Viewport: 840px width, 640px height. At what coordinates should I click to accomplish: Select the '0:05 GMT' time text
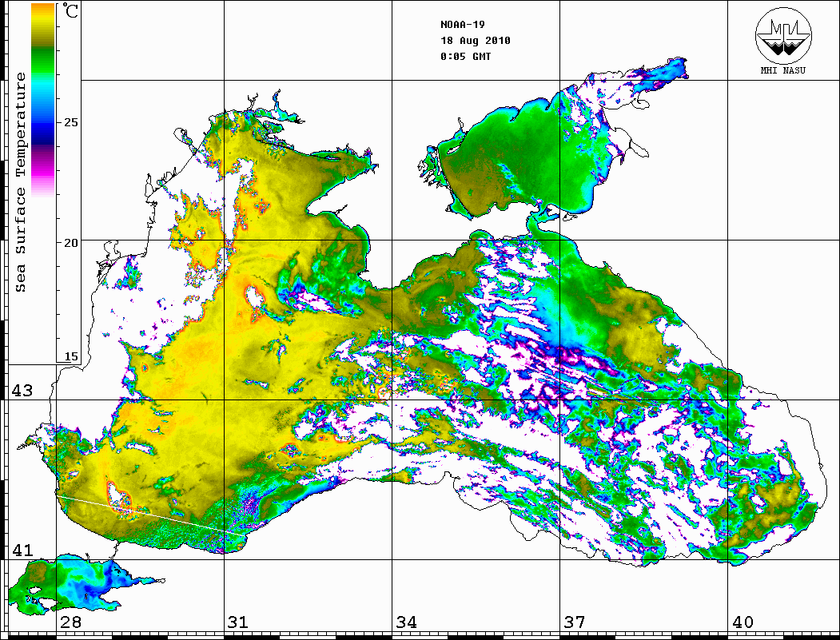pos(465,57)
